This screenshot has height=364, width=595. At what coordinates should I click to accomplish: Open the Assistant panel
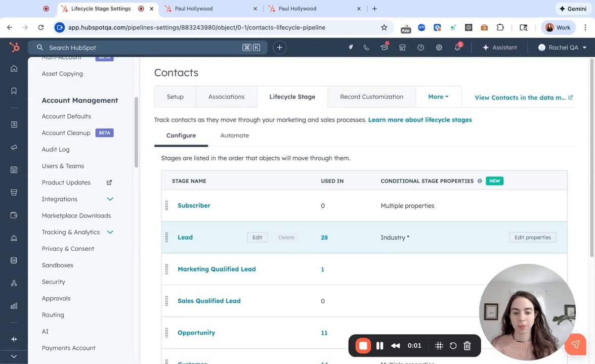pos(499,48)
